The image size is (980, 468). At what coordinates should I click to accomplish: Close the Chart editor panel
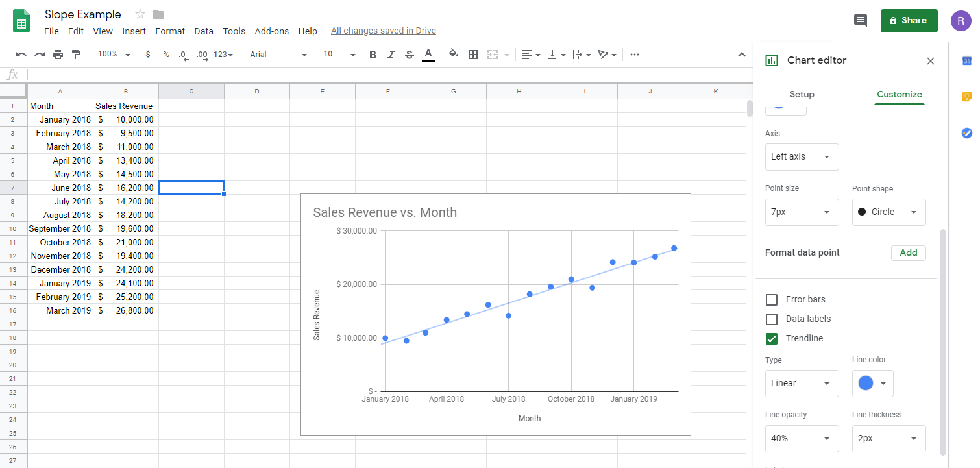931,61
